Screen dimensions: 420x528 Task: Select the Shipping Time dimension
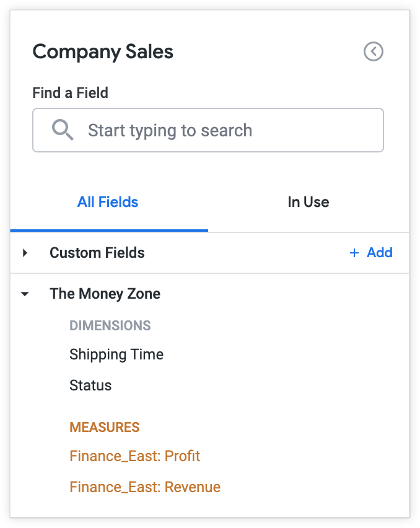coord(116,354)
